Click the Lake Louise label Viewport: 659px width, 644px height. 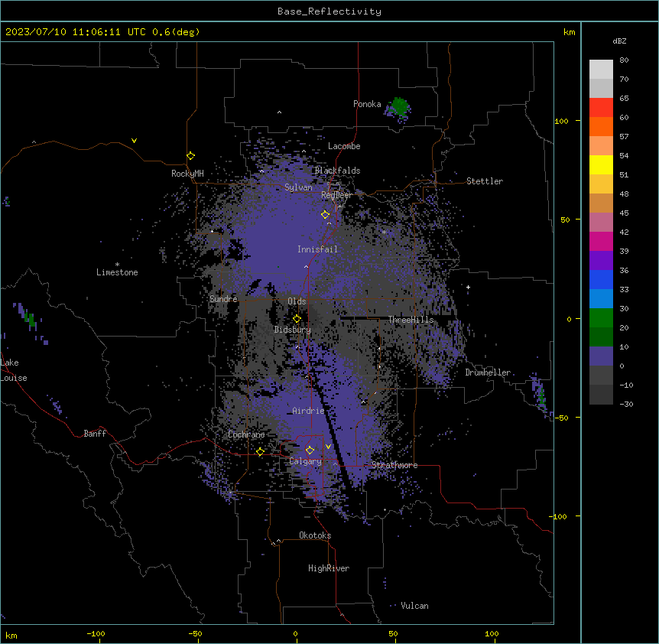(x=14, y=370)
